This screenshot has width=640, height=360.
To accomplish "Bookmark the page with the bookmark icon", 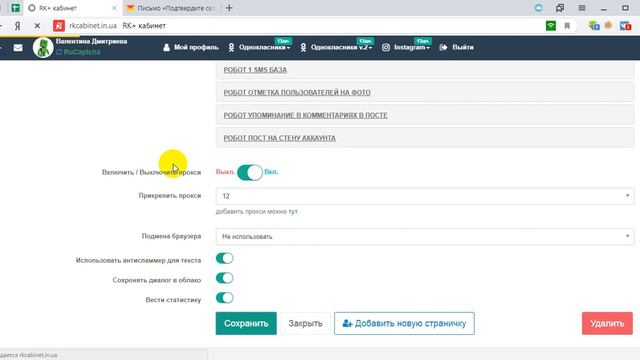I will click(567, 26).
